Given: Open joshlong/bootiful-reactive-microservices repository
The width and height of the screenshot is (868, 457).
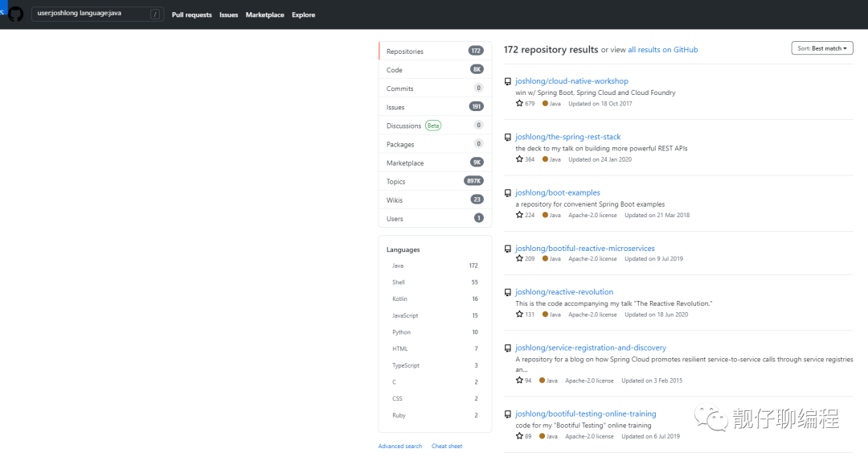Looking at the screenshot, I should [x=585, y=248].
